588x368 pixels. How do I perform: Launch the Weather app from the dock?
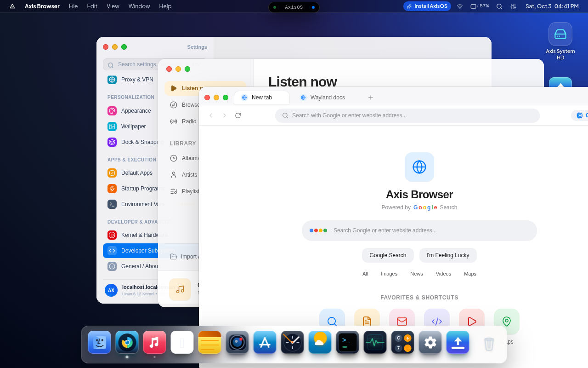pos(320,342)
